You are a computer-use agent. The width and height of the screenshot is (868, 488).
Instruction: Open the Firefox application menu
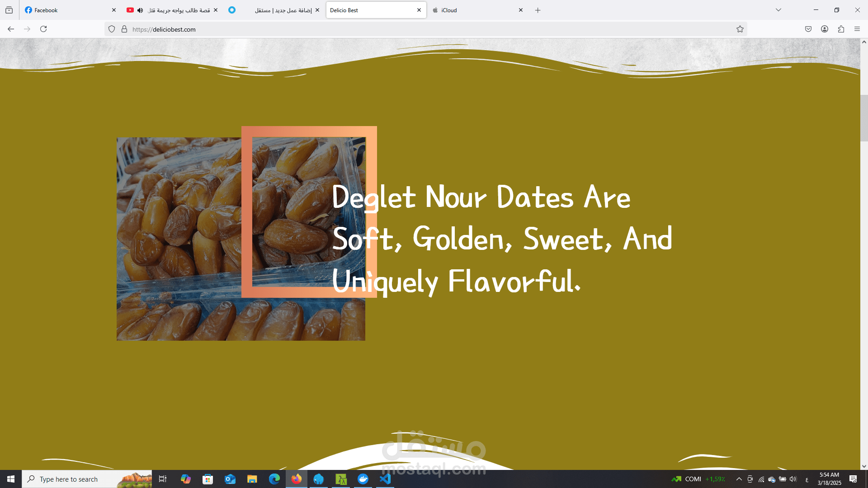tap(857, 29)
